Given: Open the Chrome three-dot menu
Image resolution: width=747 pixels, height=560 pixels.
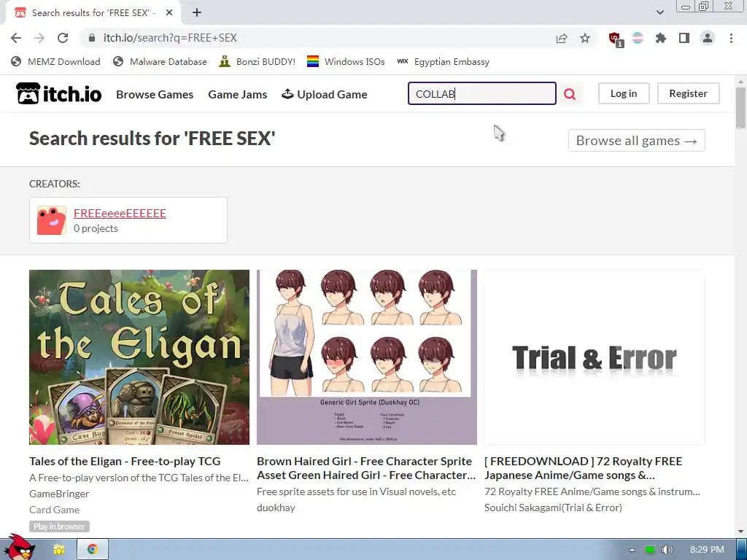Looking at the screenshot, I should click(x=731, y=38).
